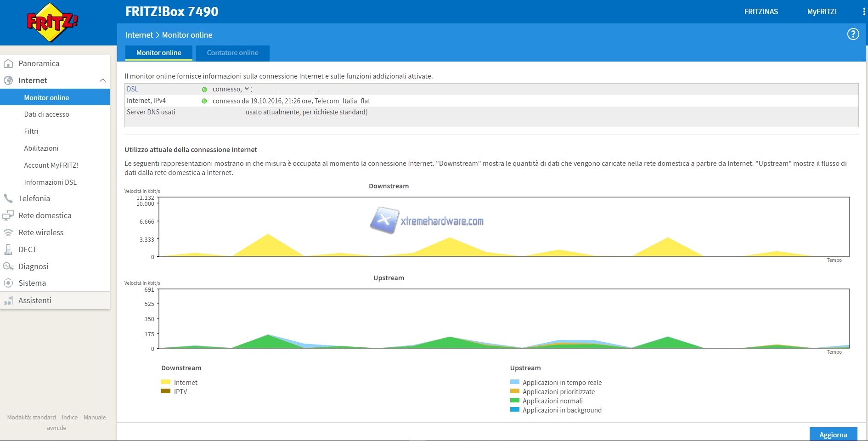Click the yellow Internet legend swatch
The height and width of the screenshot is (441, 868).
point(166,382)
